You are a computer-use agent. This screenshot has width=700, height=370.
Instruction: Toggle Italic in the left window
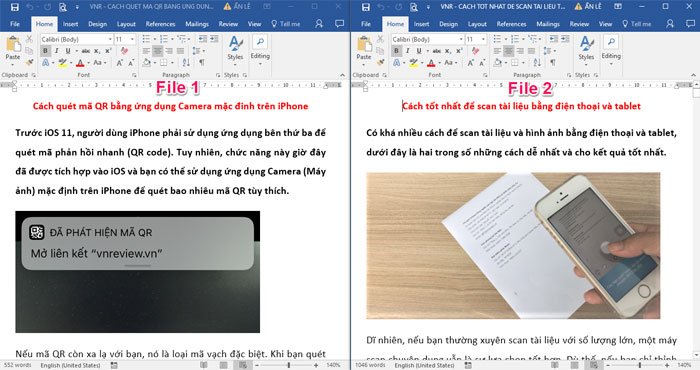[57, 51]
